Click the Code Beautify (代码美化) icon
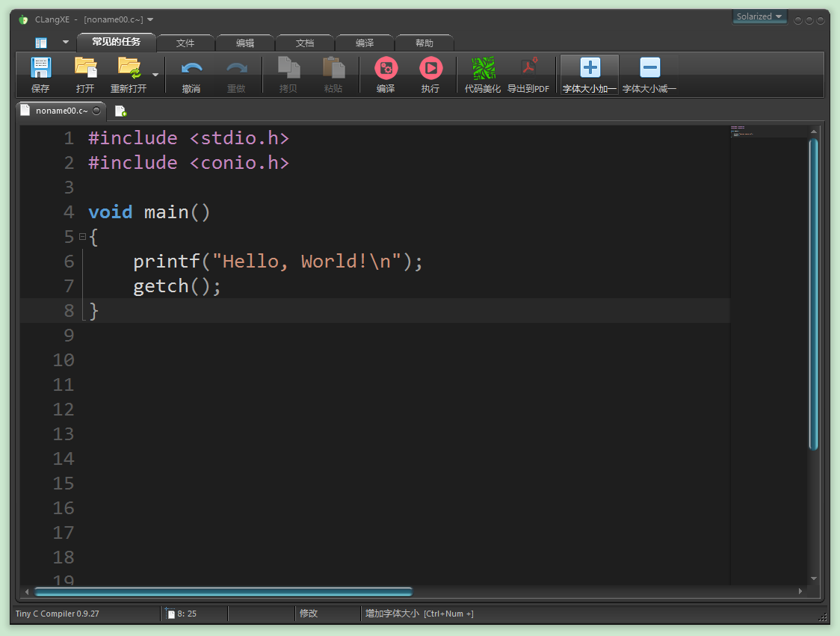 pos(483,68)
